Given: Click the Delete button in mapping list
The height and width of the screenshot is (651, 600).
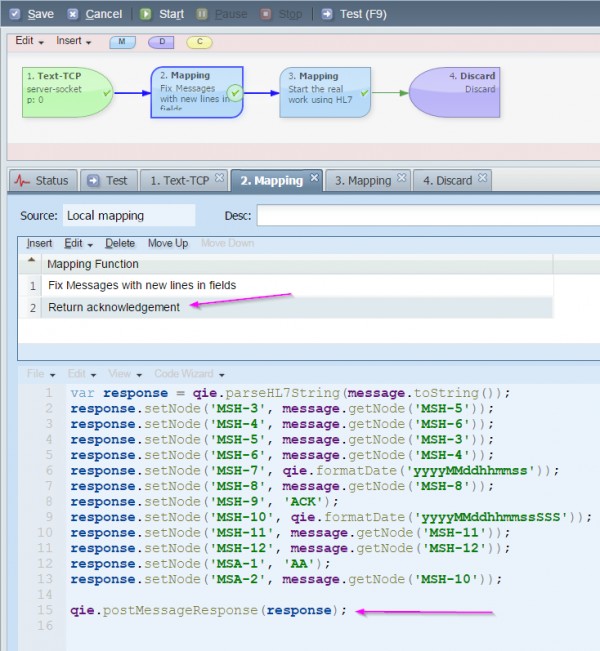Looking at the screenshot, I should point(120,243).
